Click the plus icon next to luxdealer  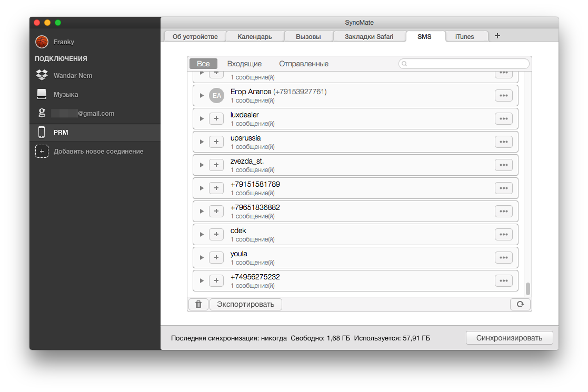coord(216,118)
